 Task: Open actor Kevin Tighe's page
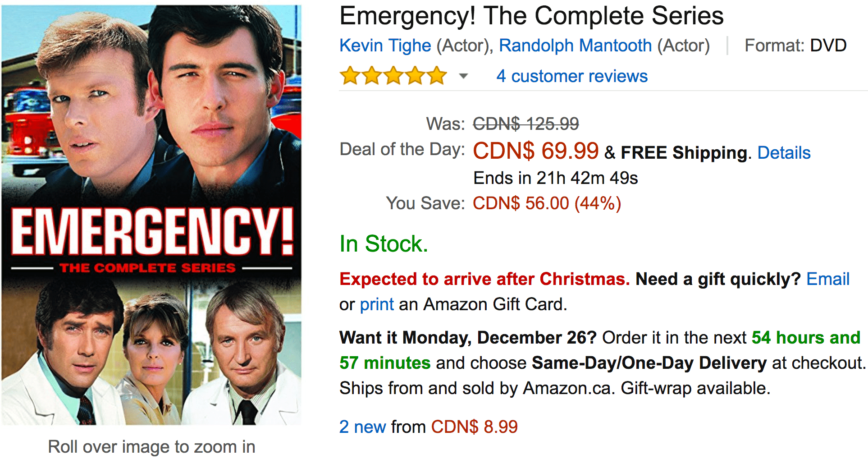(385, 46)
